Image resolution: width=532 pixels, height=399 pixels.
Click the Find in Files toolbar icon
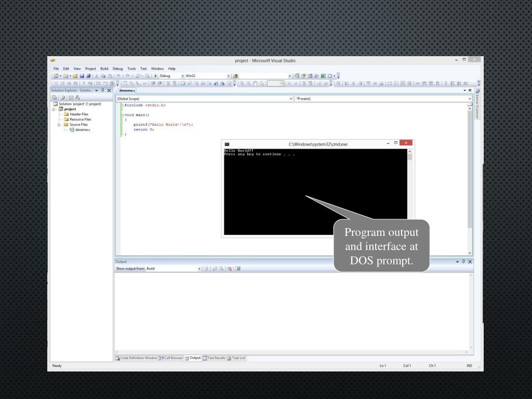pyautogui.click(x=235, y=76)
